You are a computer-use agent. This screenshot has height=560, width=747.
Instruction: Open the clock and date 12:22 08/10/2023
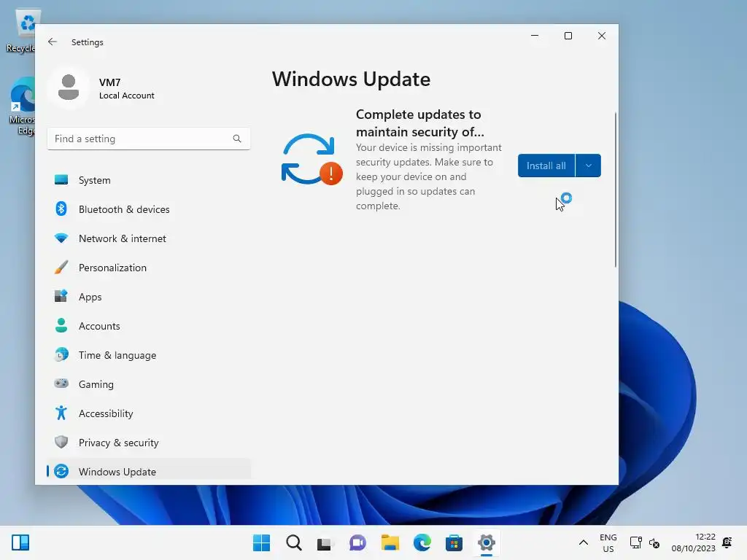694,542
